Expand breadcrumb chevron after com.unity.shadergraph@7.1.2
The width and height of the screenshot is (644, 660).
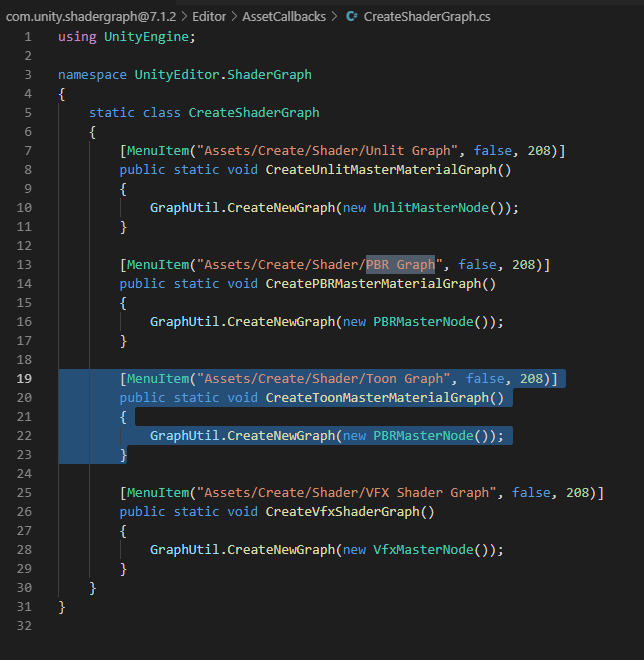pos(184,16)
